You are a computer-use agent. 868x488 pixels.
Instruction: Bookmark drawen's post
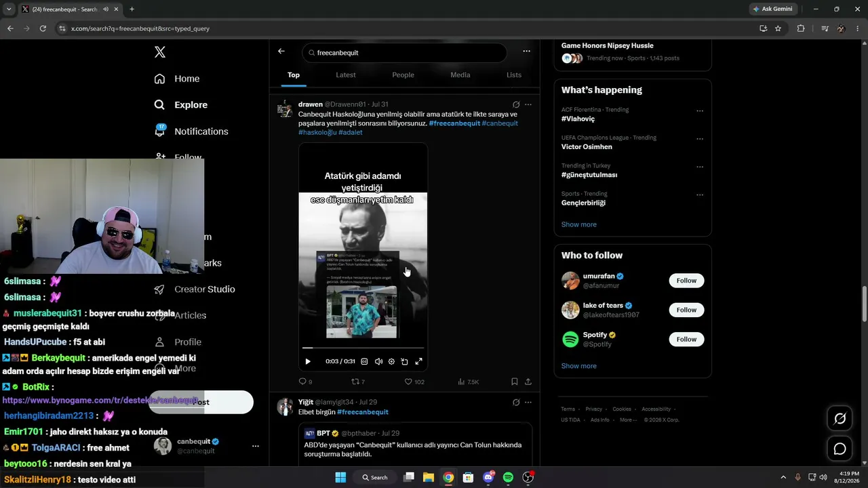point(515,382)
